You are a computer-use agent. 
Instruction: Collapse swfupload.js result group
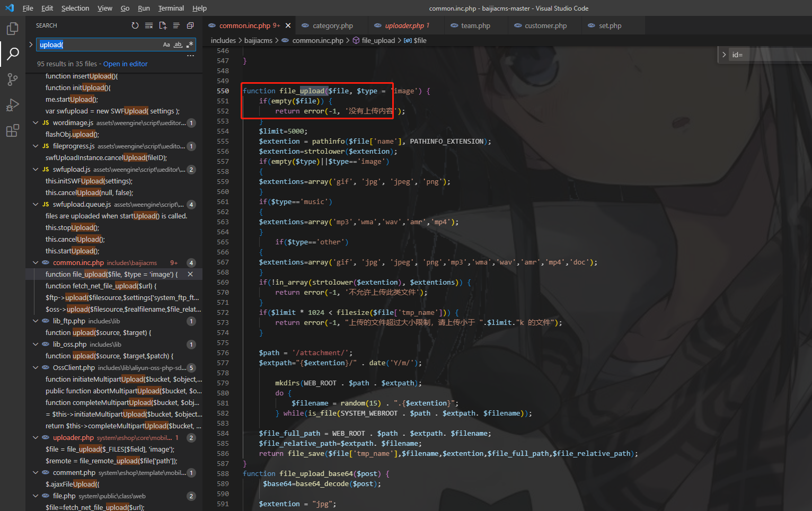[x=36, y=170]
